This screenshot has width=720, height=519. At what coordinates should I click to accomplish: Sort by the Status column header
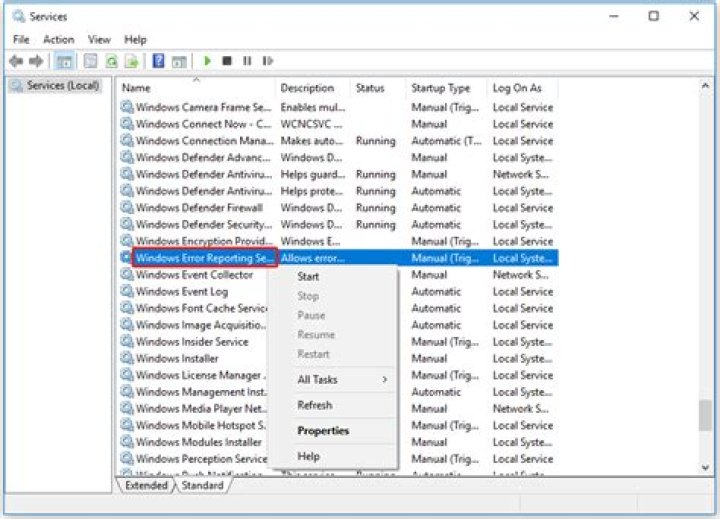point(378,88)
